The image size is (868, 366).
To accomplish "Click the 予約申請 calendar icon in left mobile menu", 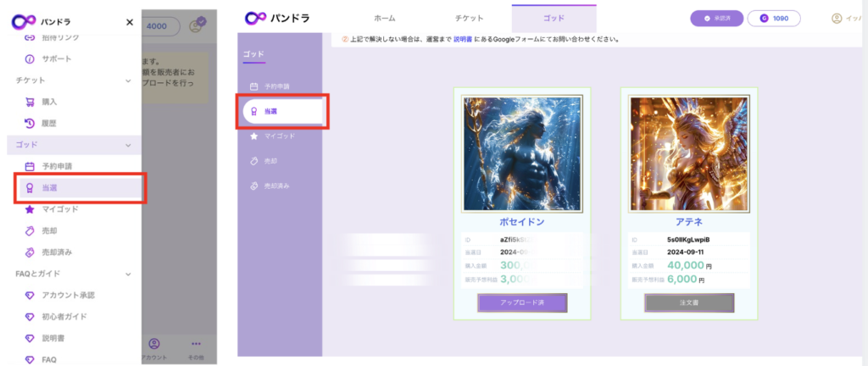I will (30, 166).
